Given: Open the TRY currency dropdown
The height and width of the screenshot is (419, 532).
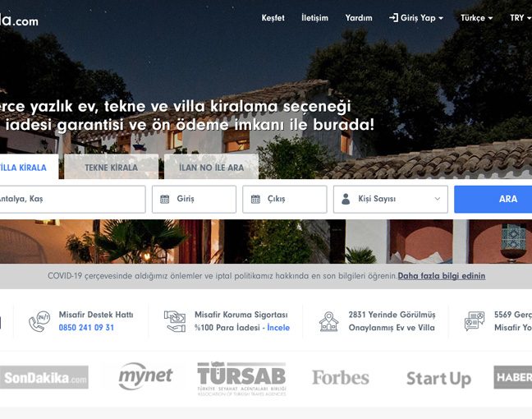Looking at the screenshot, I should [521, 18].
